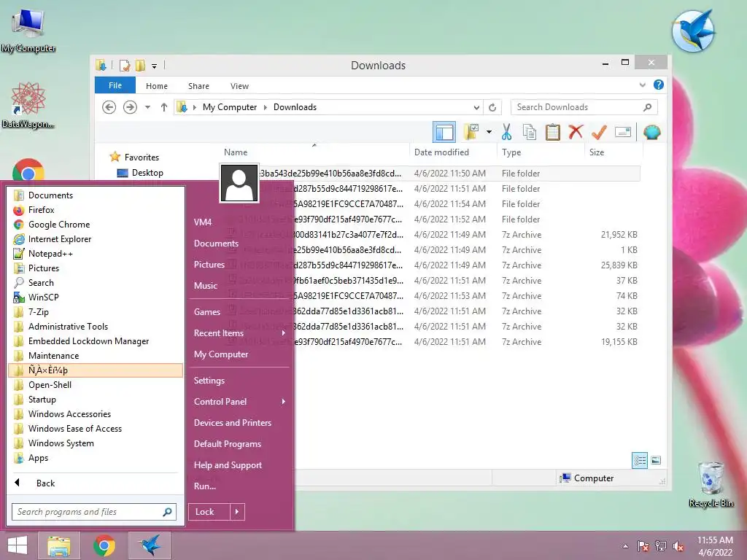Open the Open-Shell program folder
The width and height of the screenshot is (747, 560).
click(x=50, y=385)
